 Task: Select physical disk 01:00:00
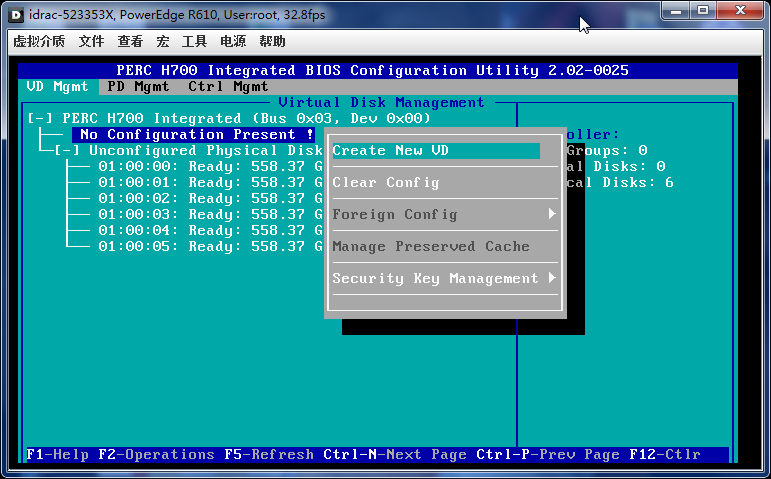(x=210, y=167)
